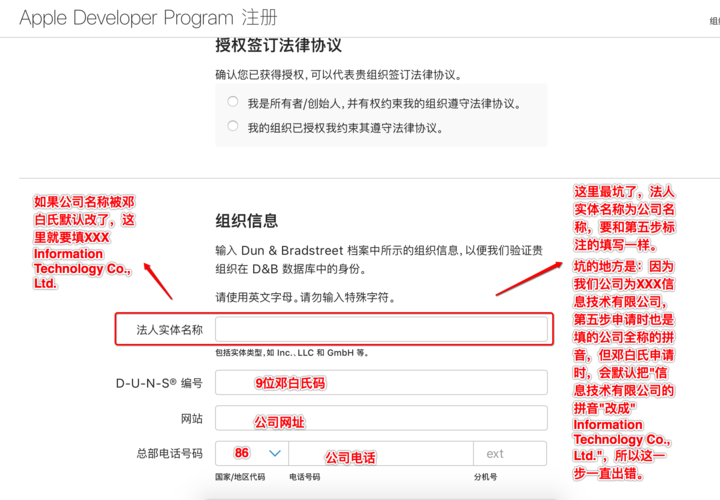Viewport: 720px width, 500px height.
Task: Click the 分机号 caption
Action: tap(486, 477)
